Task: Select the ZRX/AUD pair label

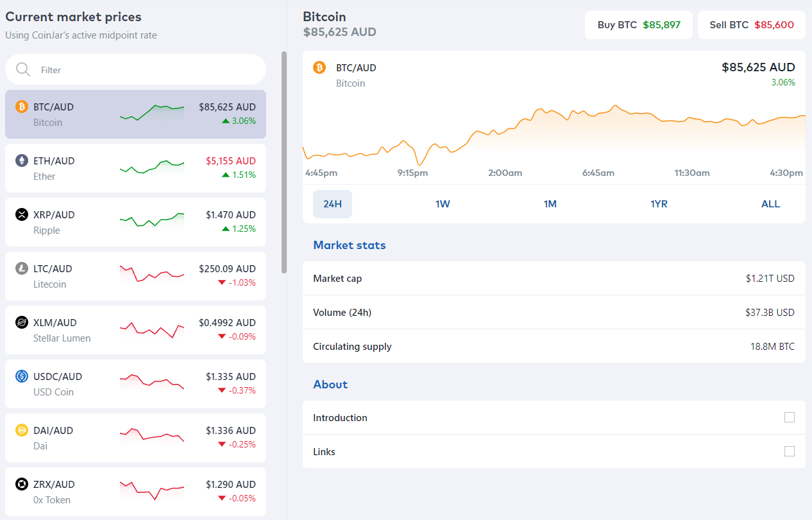Action: [x=54, y=484]
